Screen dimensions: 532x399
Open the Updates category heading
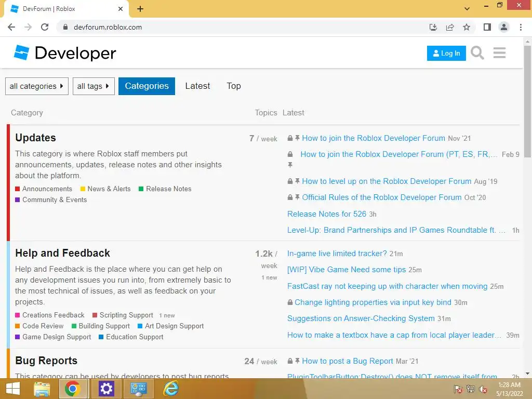click(36, 138)
